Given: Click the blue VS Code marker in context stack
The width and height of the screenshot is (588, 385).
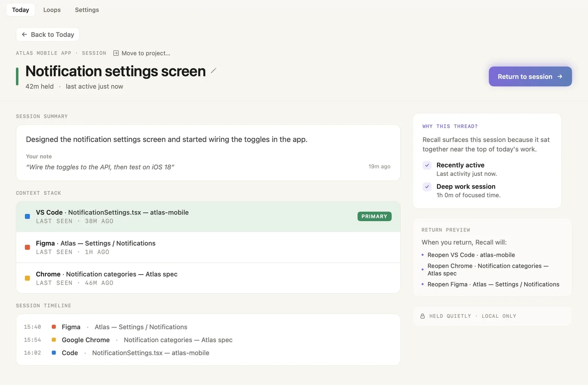Looking at the screenshot, I should click(27, 217).
